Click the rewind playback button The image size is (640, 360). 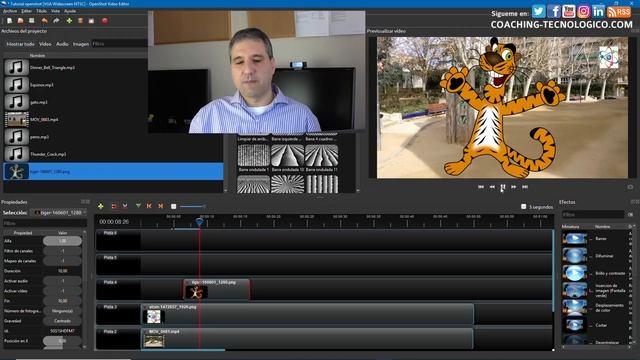(492, 187)
